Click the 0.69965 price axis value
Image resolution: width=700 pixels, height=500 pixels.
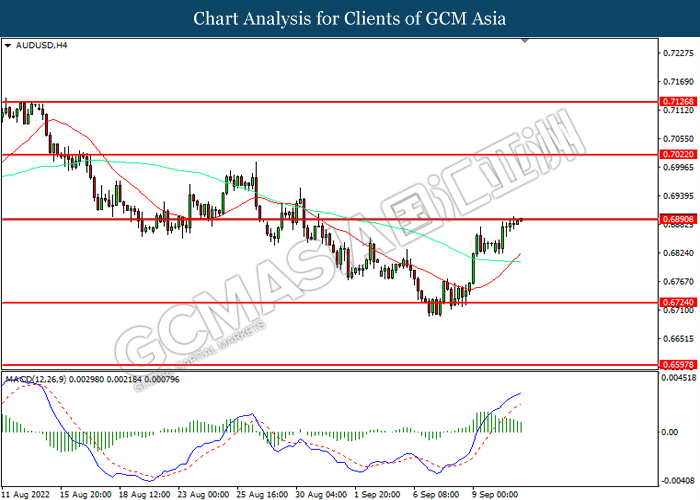coord(679,167)
